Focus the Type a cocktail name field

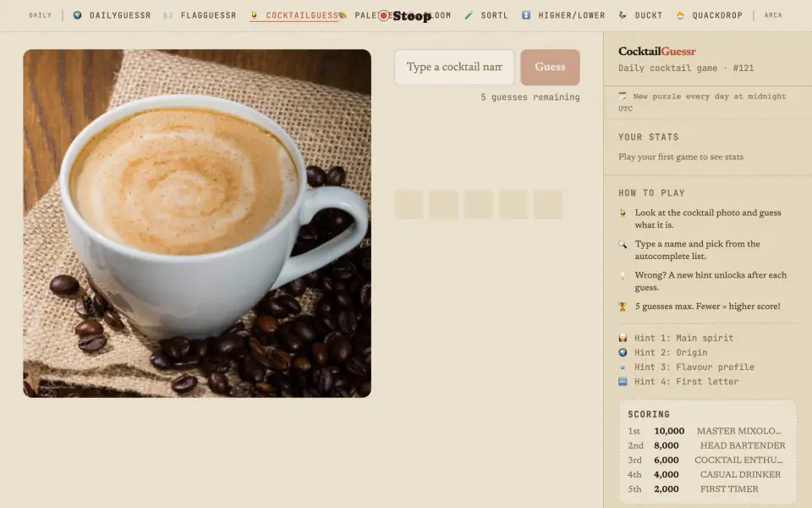pyautogui.click(x=454, y=67)
